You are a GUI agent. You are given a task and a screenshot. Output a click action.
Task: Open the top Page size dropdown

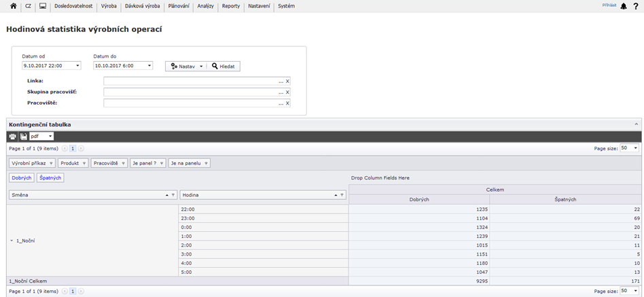635,147
